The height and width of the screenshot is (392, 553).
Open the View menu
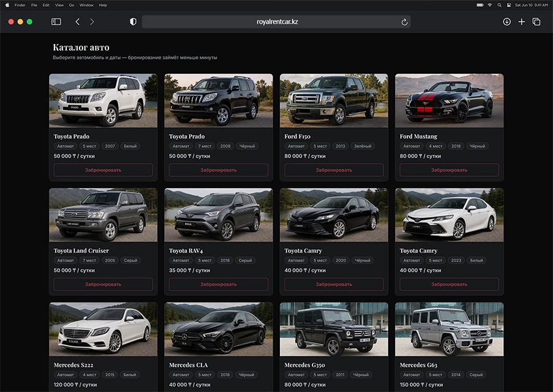pos(59,5)
